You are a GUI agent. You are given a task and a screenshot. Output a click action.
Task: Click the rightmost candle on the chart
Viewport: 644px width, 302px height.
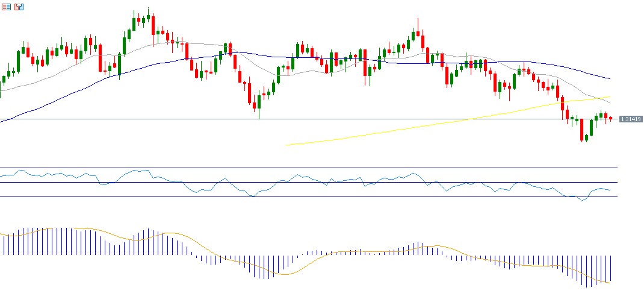pos(610,119)
